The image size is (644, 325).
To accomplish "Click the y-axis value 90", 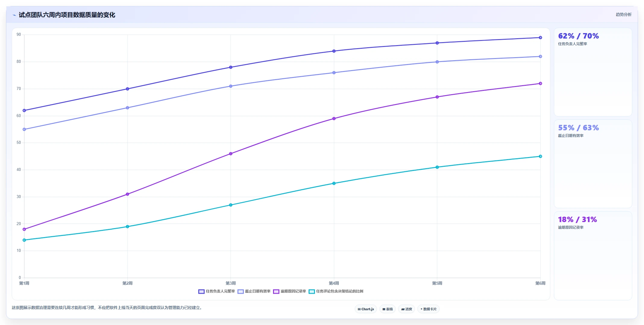I will point(19,35).
